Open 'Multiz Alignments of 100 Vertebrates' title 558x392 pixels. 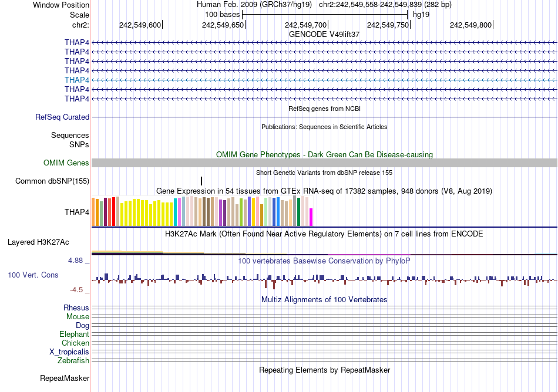pyautogui.click(x=324, y=300)
